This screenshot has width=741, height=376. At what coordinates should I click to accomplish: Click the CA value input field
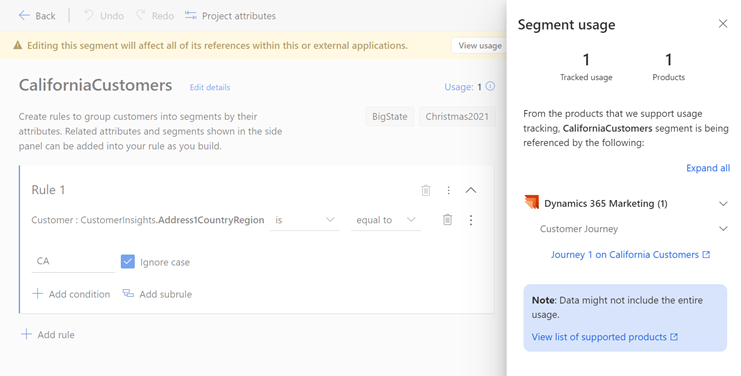(73, 261)
